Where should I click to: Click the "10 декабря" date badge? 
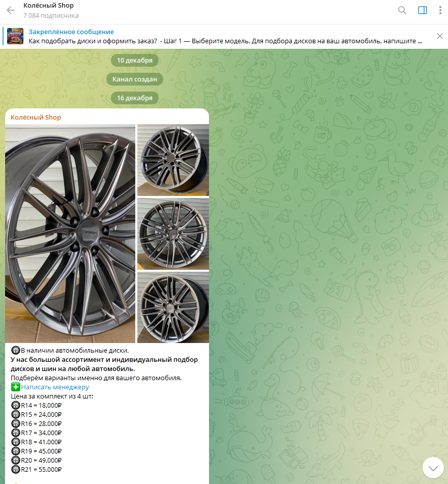tap(135, 60)
